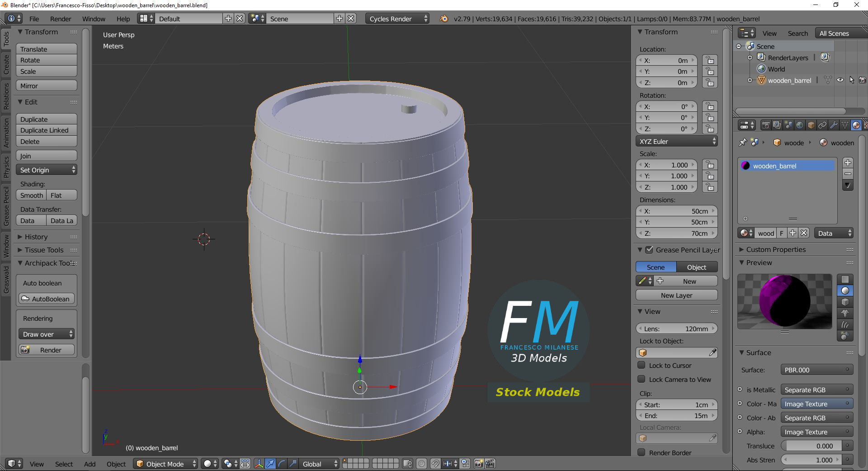
Task: Toggle lock for Location X
Action: click(x=710, y=60)
